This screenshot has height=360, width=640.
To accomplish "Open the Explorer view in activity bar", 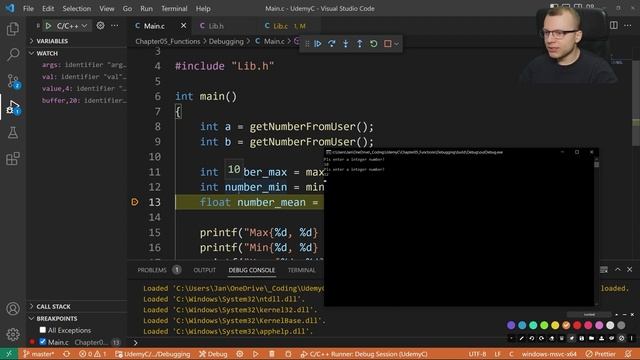I will point(13,29).
